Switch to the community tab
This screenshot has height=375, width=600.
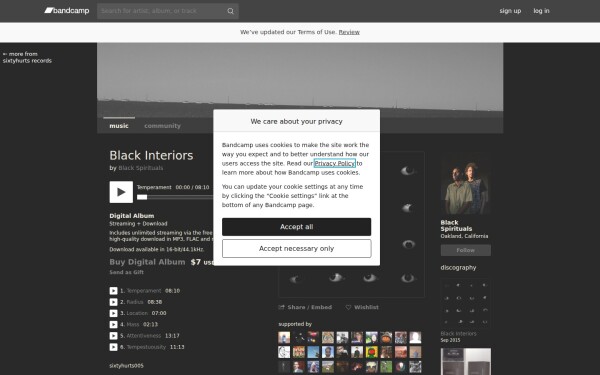[162, 126]
